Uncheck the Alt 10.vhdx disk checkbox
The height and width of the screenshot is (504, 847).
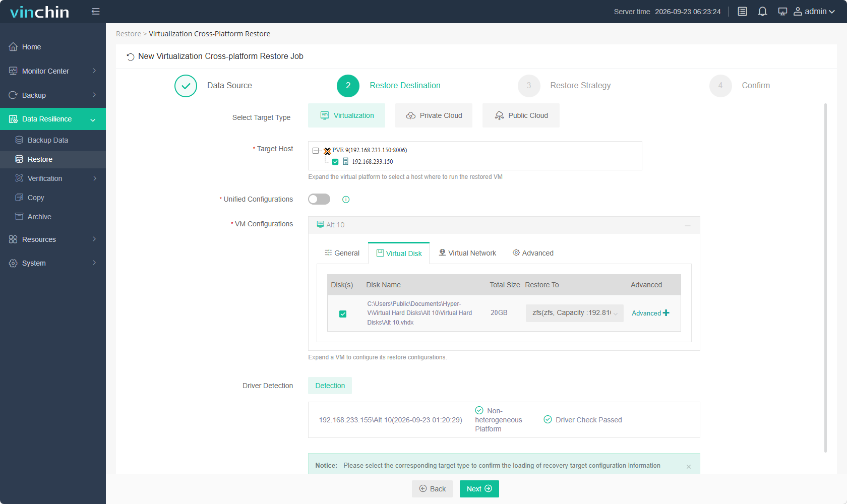coord(343,314)
